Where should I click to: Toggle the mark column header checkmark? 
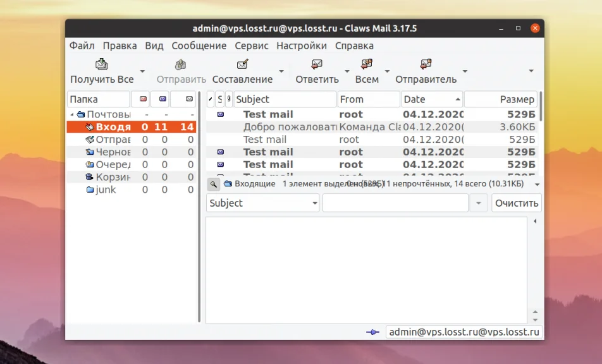click(x=211, y=99)
